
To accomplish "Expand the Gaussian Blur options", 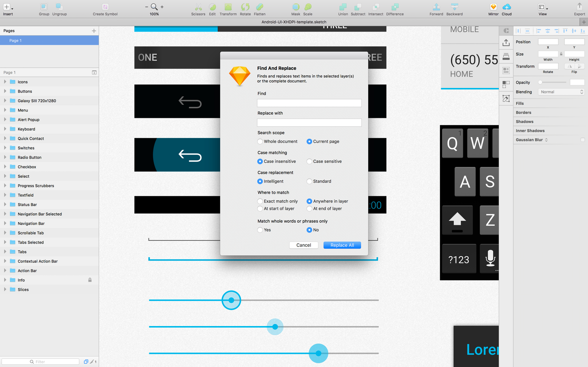I will [x=547, y=140].
